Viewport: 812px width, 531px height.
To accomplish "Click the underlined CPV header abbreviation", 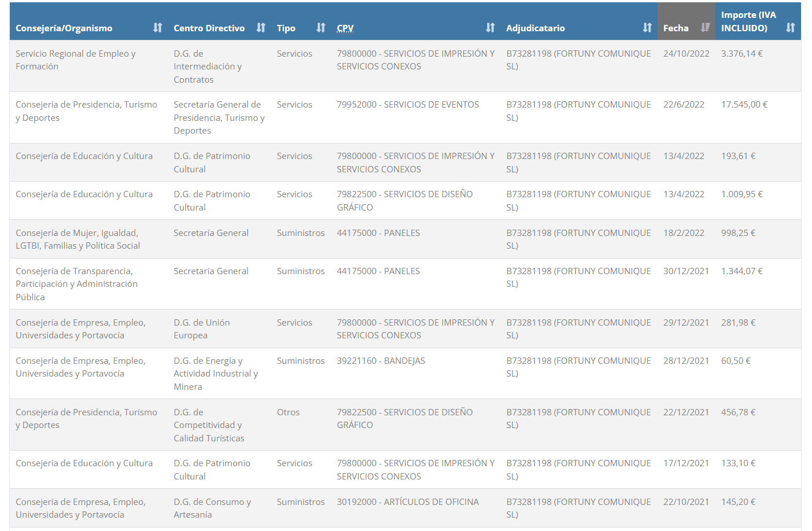I will click(x=345, y=28).
